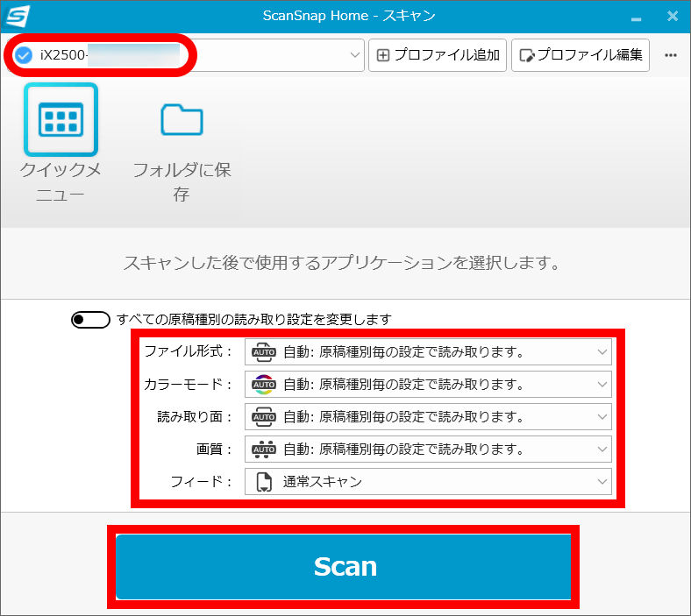691x616 pixels.
Task: Click the 読み取り面 label
Action: pyautogui.click(x=195, y=416)
